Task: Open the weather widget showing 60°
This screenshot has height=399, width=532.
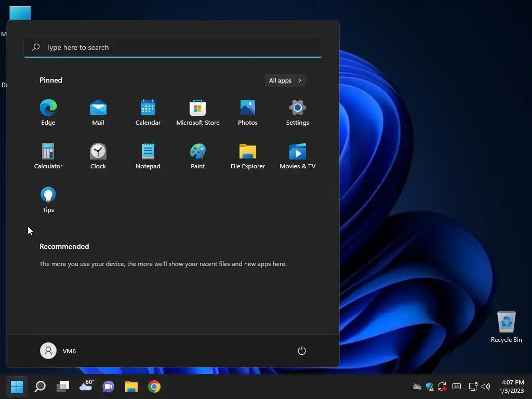Action: point(86,385)
